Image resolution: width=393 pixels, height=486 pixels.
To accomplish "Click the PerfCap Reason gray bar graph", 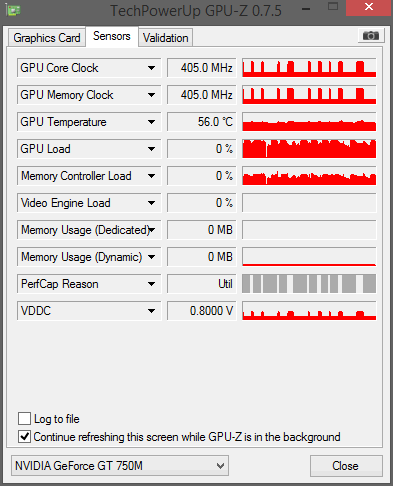I will (309, 284).
